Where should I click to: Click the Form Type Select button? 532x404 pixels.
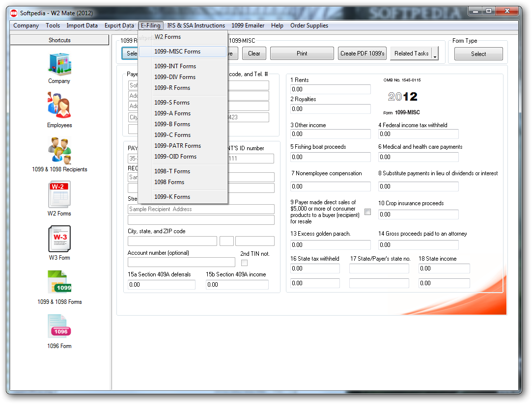[478, 54]
